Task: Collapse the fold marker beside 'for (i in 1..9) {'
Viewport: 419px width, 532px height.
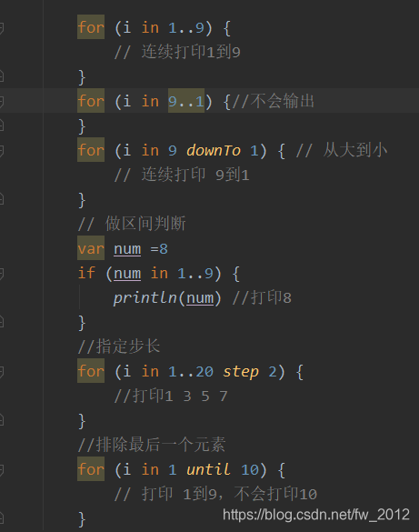Action: (x=1, y=27)
